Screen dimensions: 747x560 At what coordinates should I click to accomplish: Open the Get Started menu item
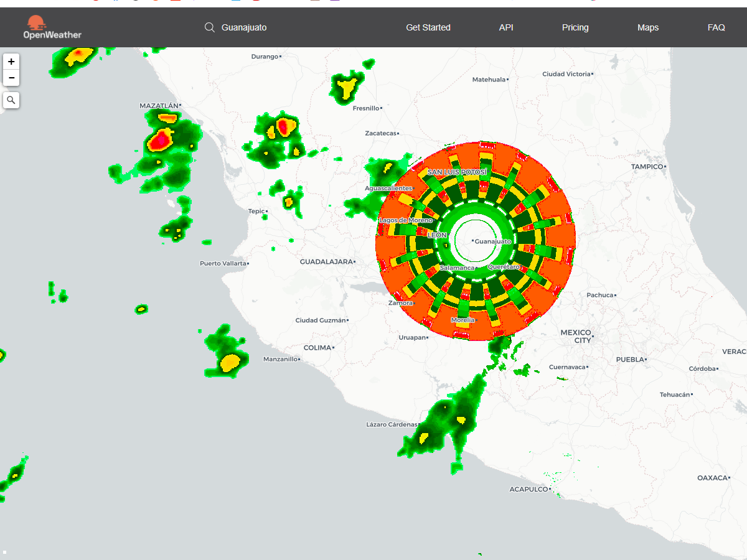tap(428, 27)
